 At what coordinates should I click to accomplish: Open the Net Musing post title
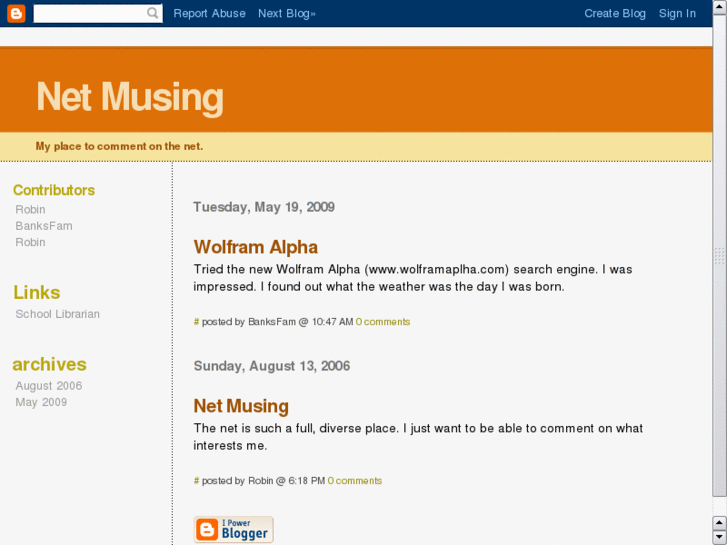coord(241,406)
